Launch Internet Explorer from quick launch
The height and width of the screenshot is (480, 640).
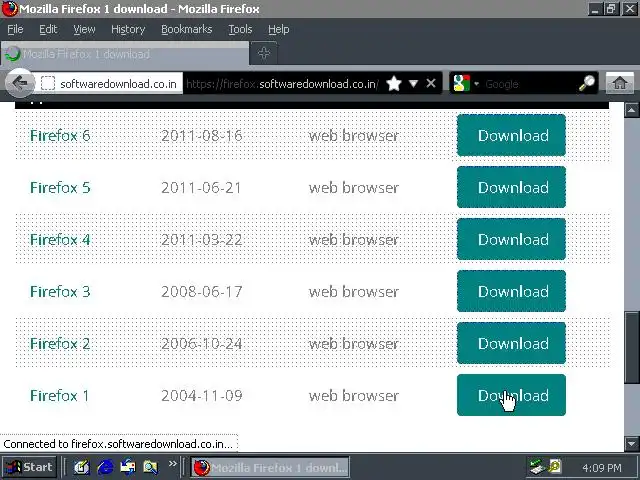(105, 467)
